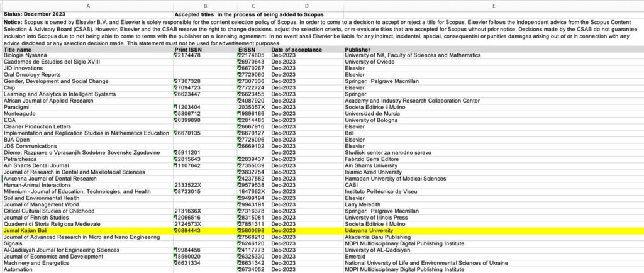
Task: Select the 'Monteagudo' title cell
Action: tap(88, 114)
